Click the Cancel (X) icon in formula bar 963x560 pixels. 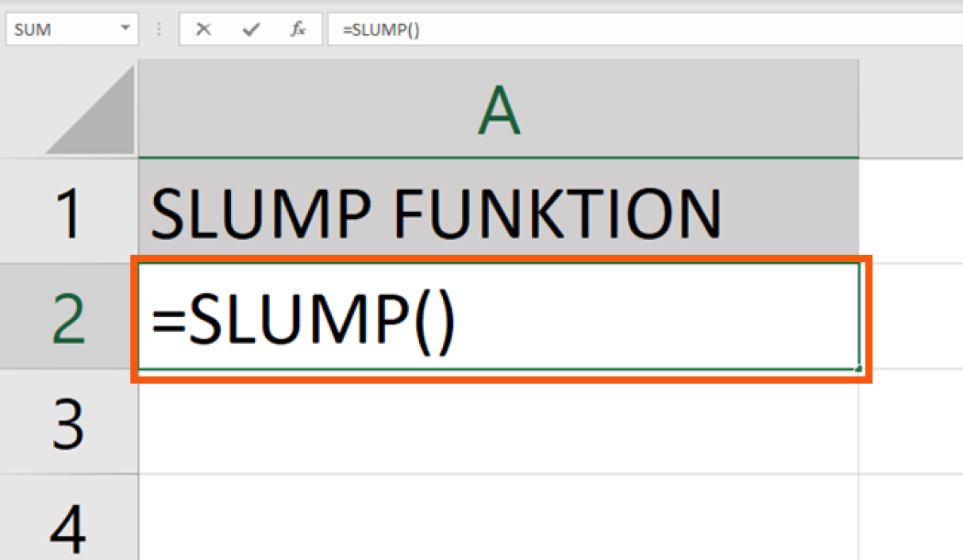point(204,29)
